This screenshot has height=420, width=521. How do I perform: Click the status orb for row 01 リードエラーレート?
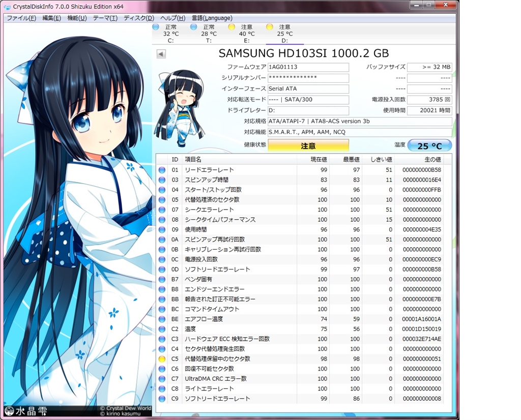[x=162, y=170]
